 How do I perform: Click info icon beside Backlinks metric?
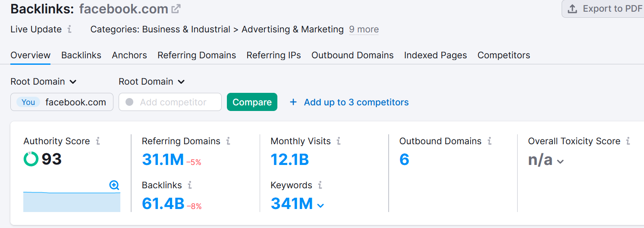[190, 185]
